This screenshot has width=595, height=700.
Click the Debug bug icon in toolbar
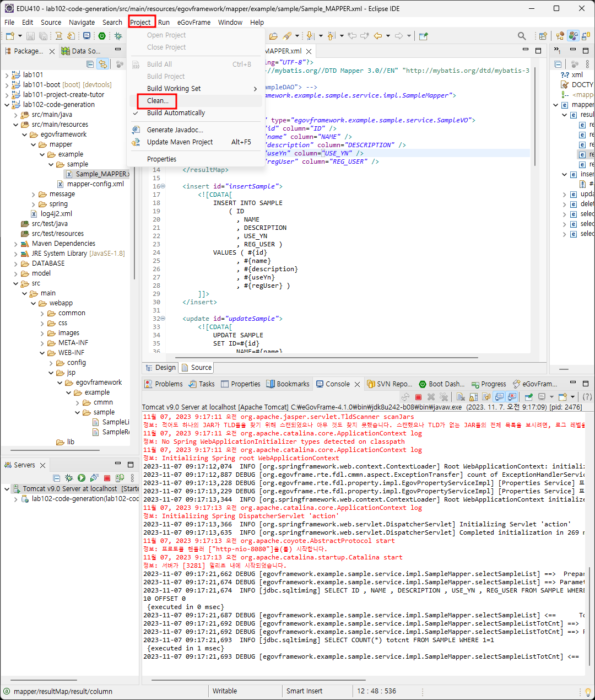(x=118, y=36)
